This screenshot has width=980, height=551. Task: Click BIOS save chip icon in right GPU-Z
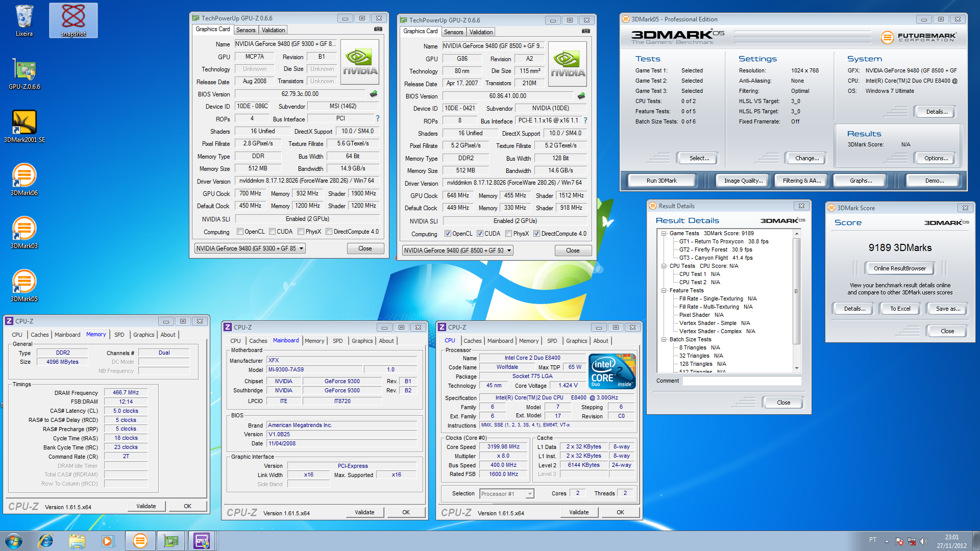(x=581, y=96)
